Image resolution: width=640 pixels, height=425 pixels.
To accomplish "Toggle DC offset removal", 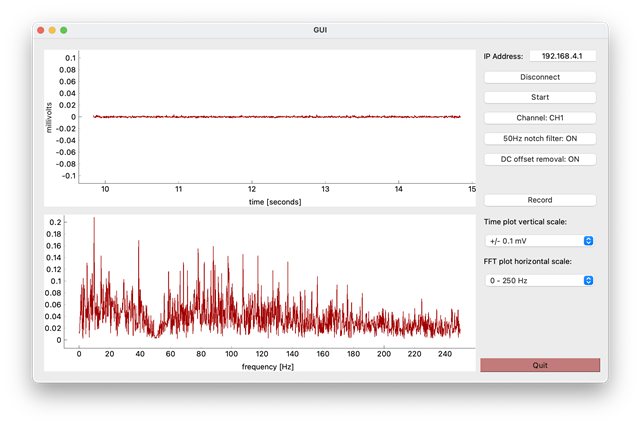I will click(540, 159).
